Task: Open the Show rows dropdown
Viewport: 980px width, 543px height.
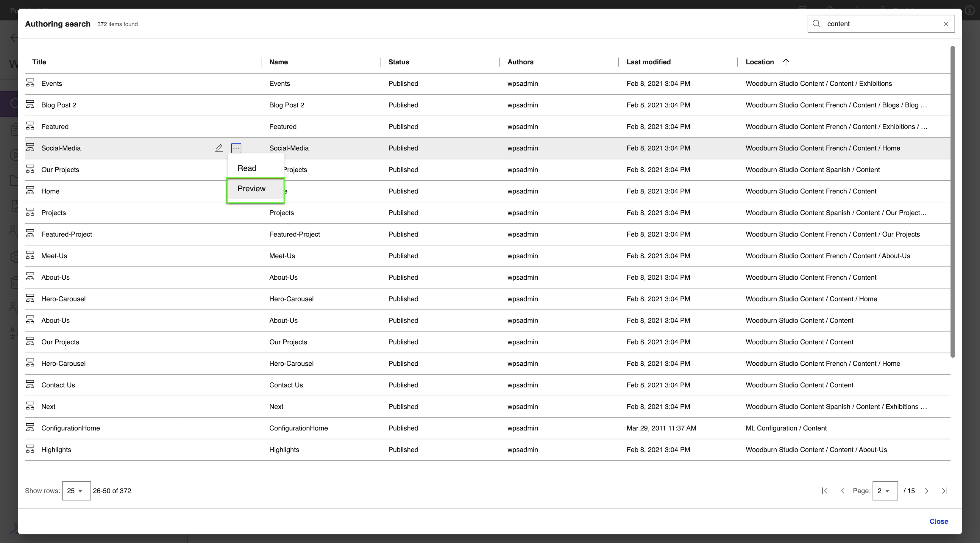Action: pos(76,491)
